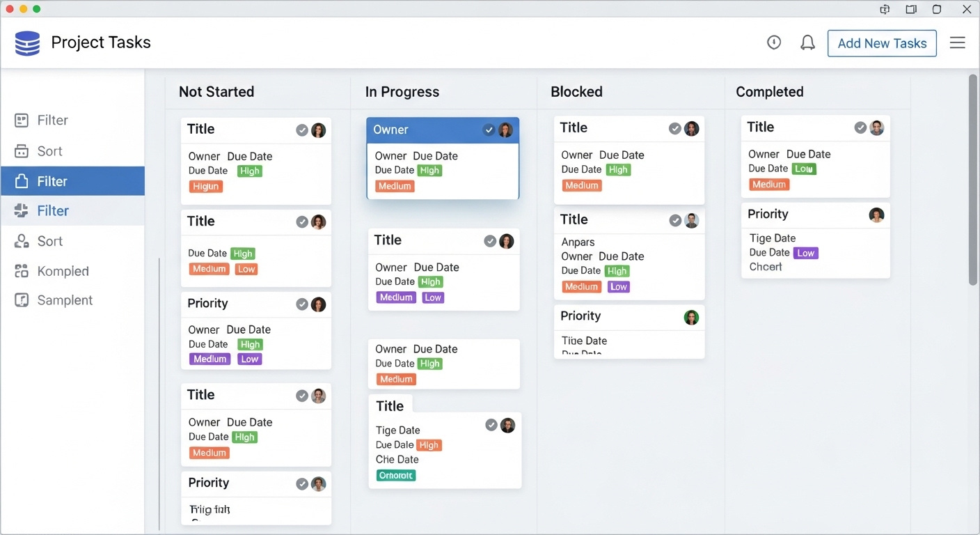Click the Project Tasks database logo icon
Screen dimensions: 980x535
pos(28,43)
